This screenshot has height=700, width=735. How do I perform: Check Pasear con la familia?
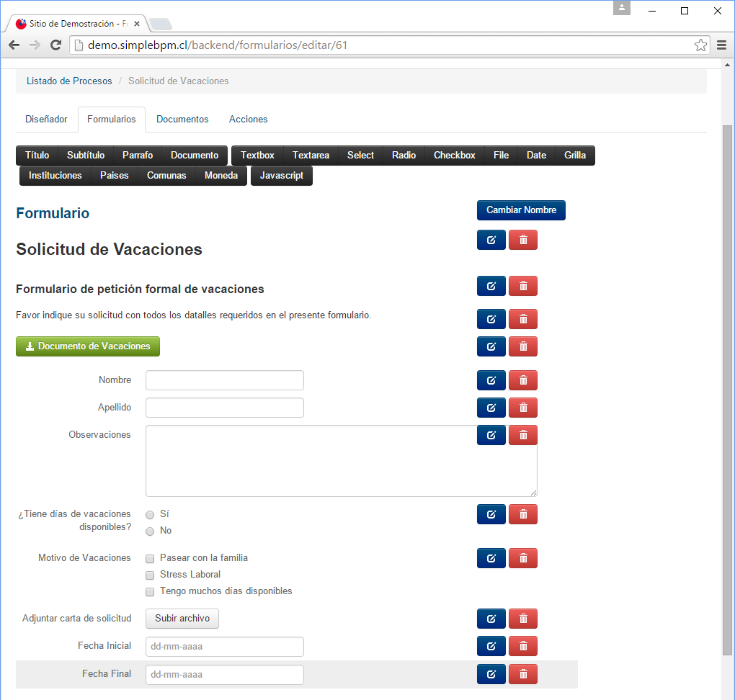150,559
